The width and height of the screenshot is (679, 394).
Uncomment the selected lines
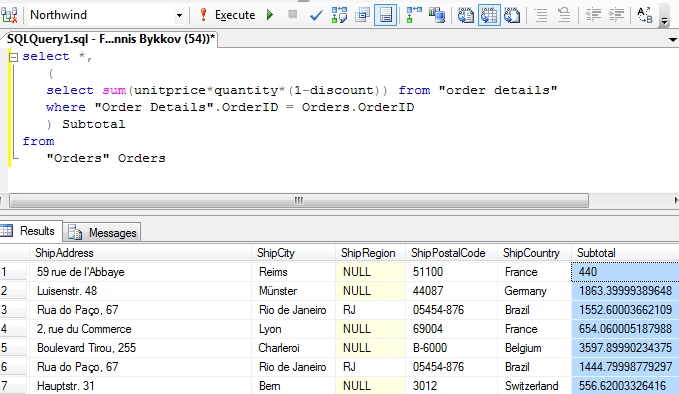[x=564, y=15]
